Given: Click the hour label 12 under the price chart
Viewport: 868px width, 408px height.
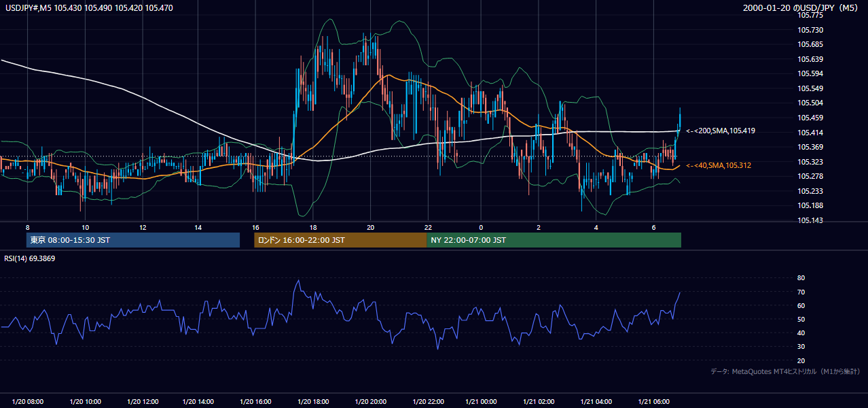Looking at the screenshot, I should [143, 227].
